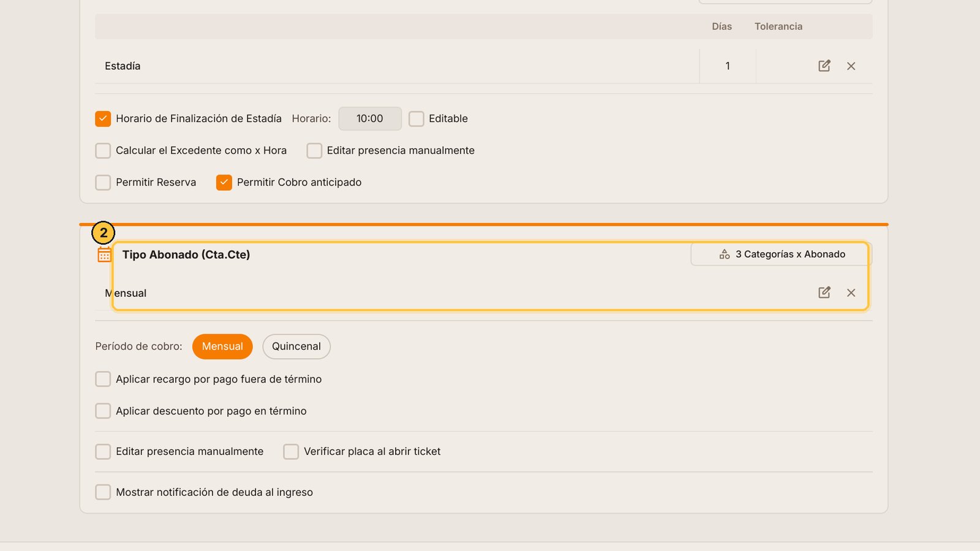
Task: Click the edit icon in the Mensual row
Action: click(824, 292)
